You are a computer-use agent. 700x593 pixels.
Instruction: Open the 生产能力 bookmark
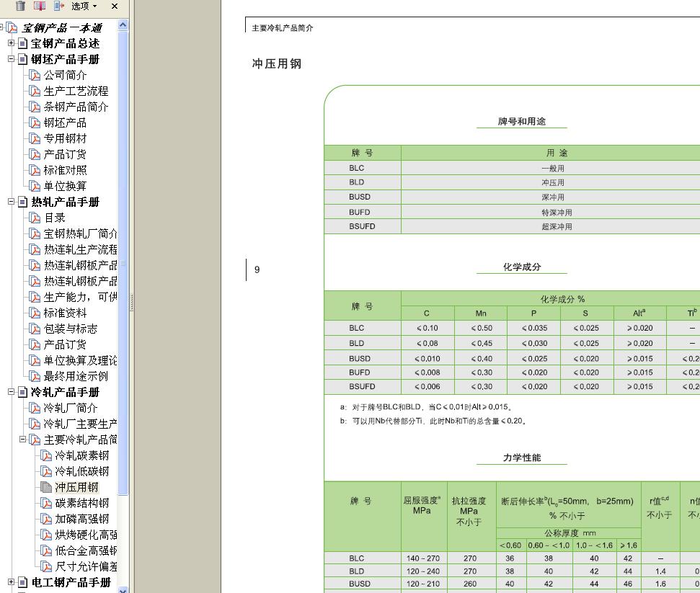pos(80,297)
